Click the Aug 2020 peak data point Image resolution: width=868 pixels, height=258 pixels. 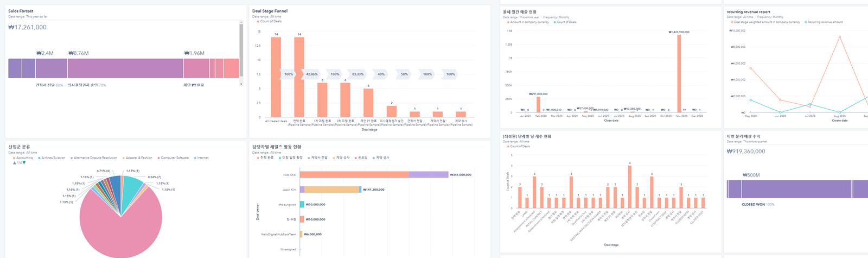point(840,37)
